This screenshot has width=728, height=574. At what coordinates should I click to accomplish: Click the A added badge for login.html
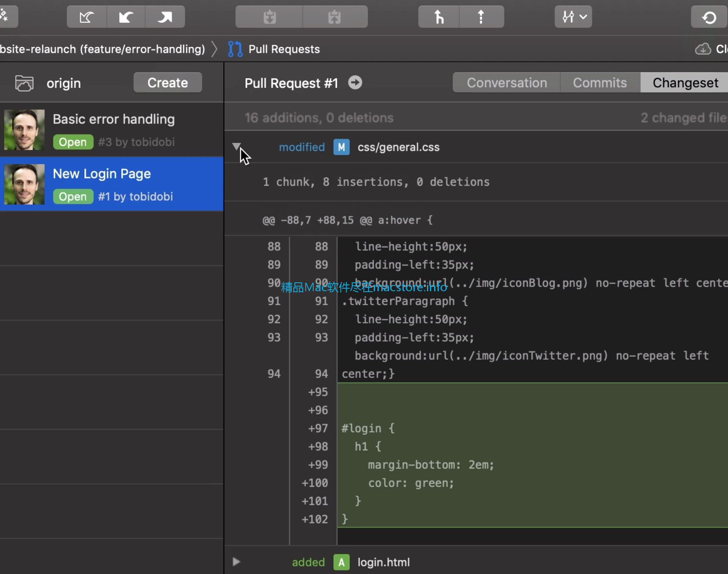[341, 562]
